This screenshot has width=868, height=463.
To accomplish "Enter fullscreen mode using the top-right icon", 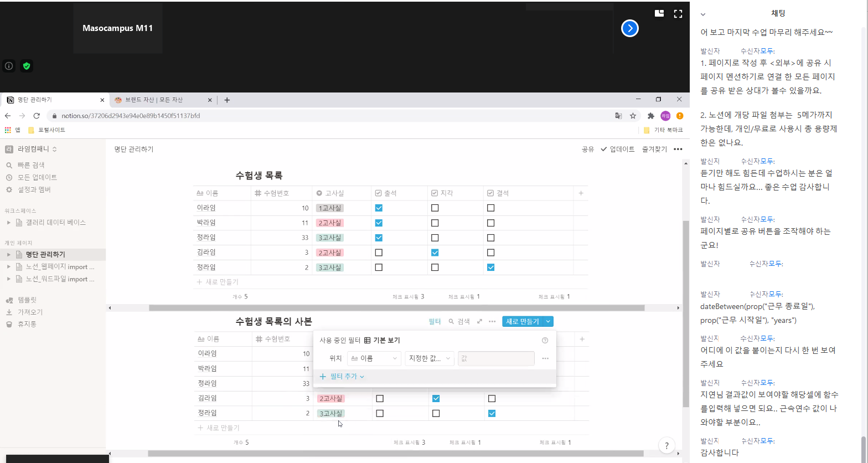I will [678, 14].
